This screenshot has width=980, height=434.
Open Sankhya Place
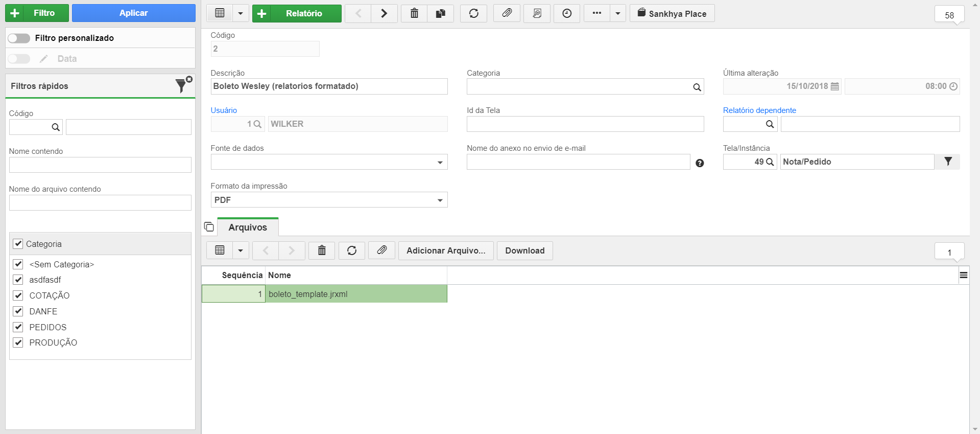(672, 13)
